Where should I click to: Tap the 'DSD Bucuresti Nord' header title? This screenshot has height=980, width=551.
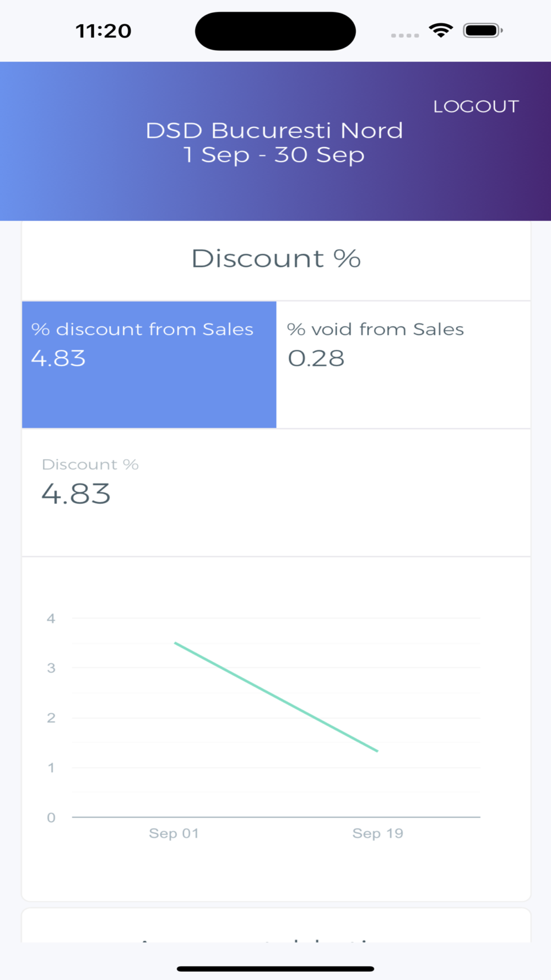(x=274, y=131)
